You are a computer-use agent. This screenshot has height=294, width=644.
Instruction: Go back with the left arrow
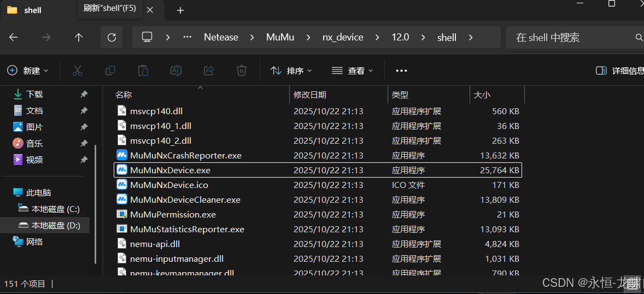[x=13, y=37]
